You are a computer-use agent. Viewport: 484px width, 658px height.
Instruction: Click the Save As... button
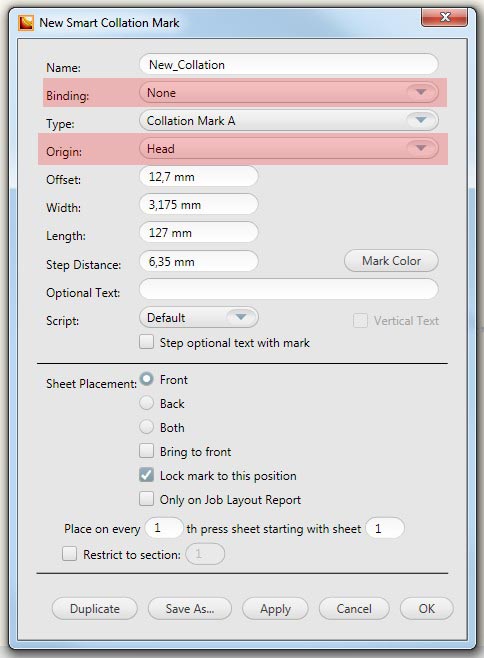[x=190, y=608]
